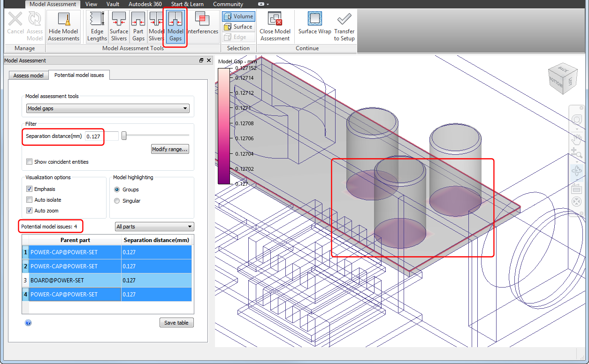This screenshot has height=364, width=589.
Task: Select the Groups highlighting radio button
Action: tap(117, 190)
